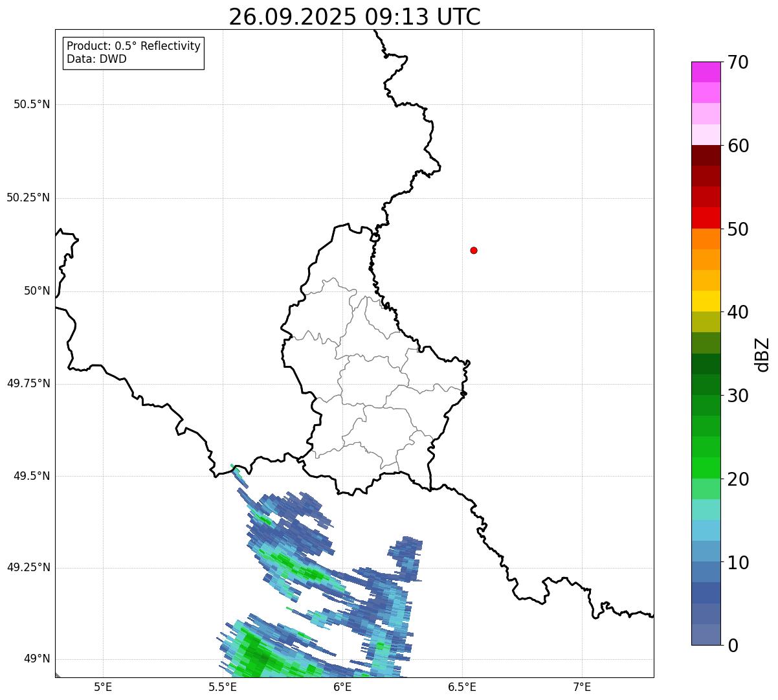The width and height of the screenshot is (778, 700).
Task: Click the dBZ colorbar axis label
Action: [x=762, y=354]
